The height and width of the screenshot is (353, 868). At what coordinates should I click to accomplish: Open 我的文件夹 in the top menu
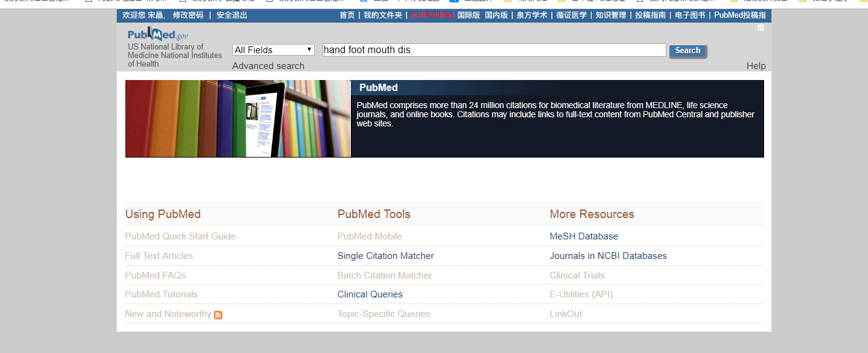(x=383, y=15)
